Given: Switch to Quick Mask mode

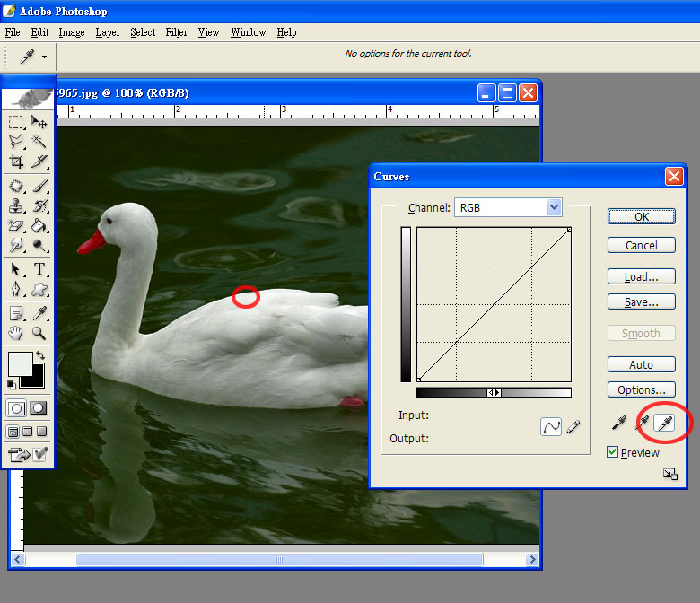Looking at the screenshot, I should (x=39, y=408).
